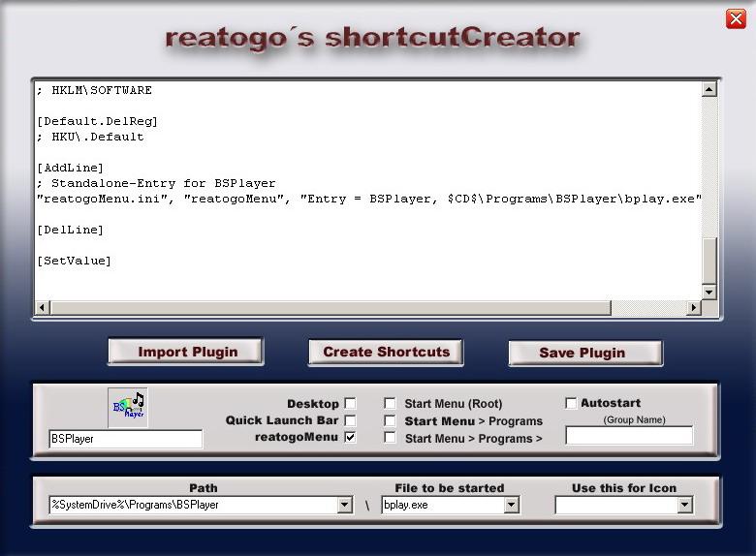
Task: Click the BSPlayer program icon thumbnail
Action: [x=128, y=407]
